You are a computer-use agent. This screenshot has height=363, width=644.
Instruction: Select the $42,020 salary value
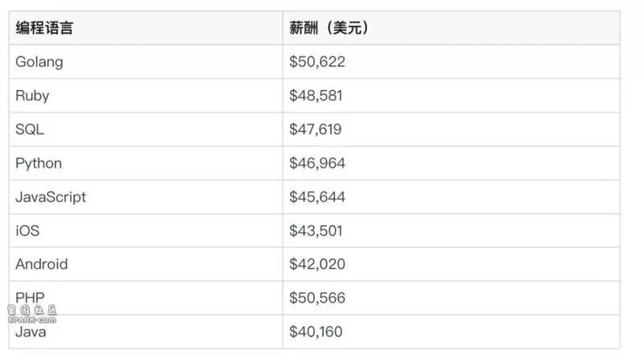pos(317,264)
